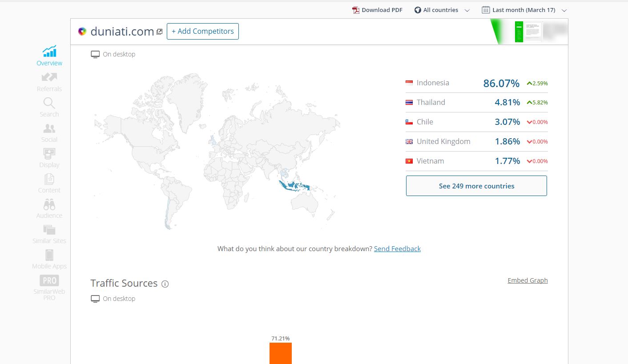Select the Overview menu label
The image size is (628, 364).
(x=49, y=63)
